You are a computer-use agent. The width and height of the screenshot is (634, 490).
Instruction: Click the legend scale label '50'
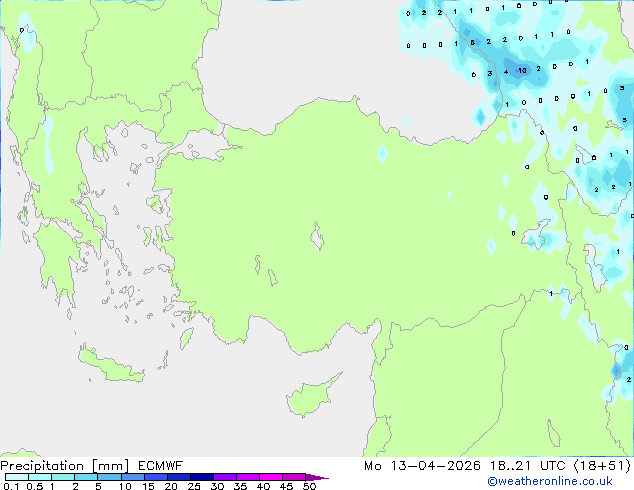pos(309,486)
